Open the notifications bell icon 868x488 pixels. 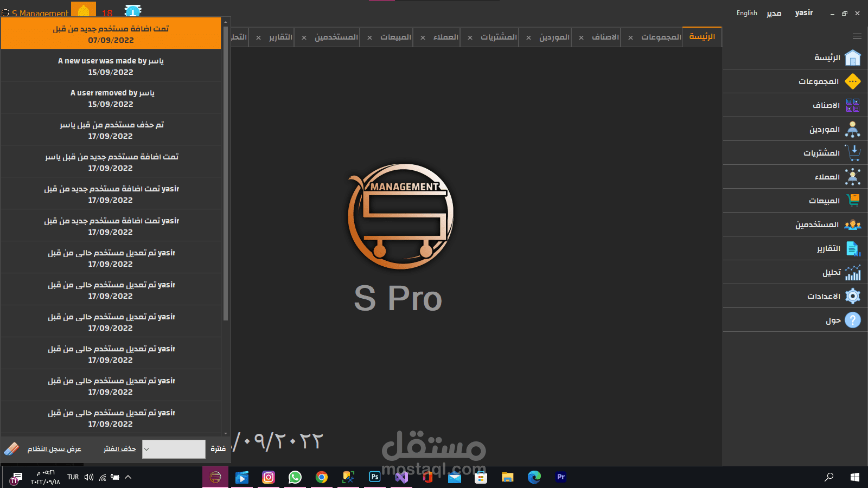point(84,10)
